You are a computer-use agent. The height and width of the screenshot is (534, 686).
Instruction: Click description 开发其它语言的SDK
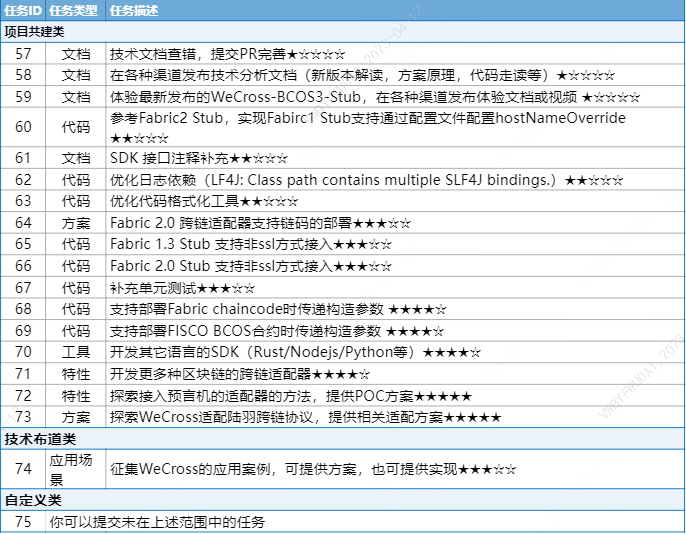295,352
